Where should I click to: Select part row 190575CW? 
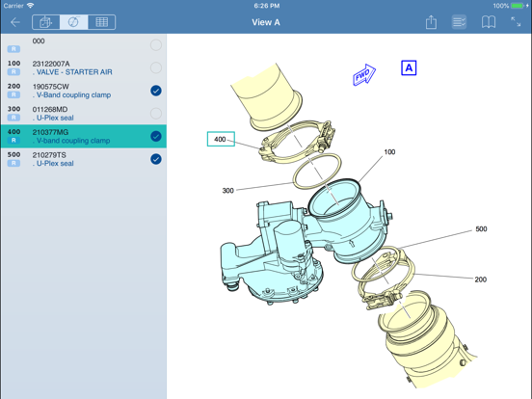pyautogui.click(x=84, y=91)
